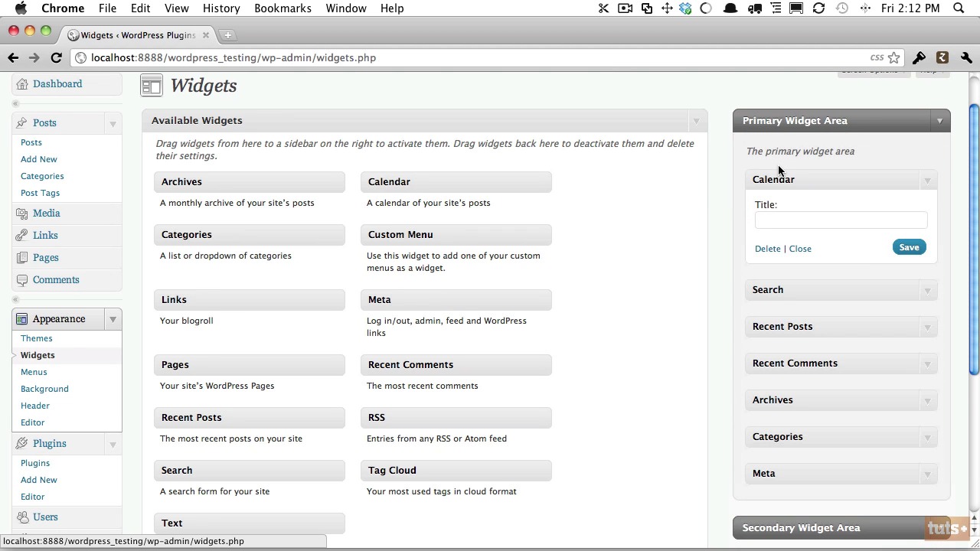Click the page vertical scrollbar
This screenshot has width=980, height=551.
(x=974, y=240)
